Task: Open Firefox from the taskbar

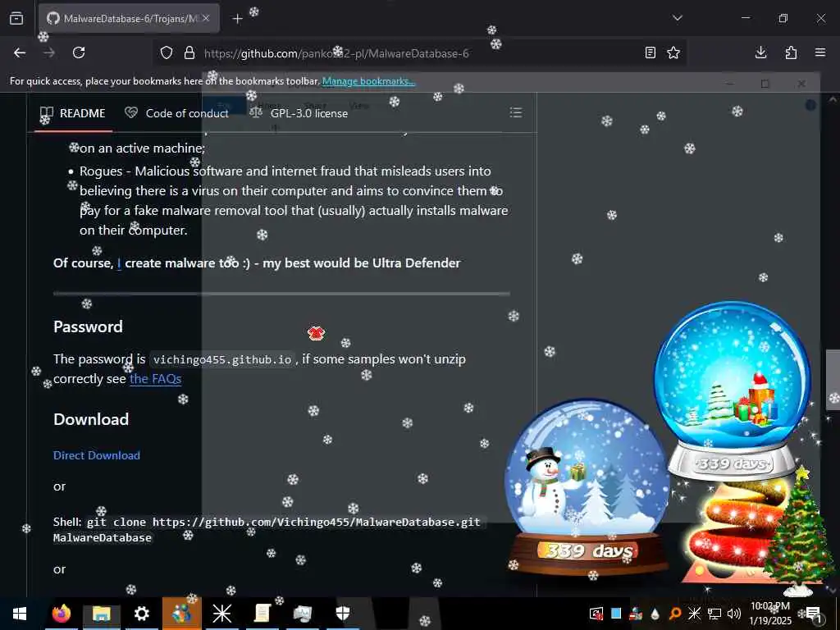Action: (x=62, y=614)
